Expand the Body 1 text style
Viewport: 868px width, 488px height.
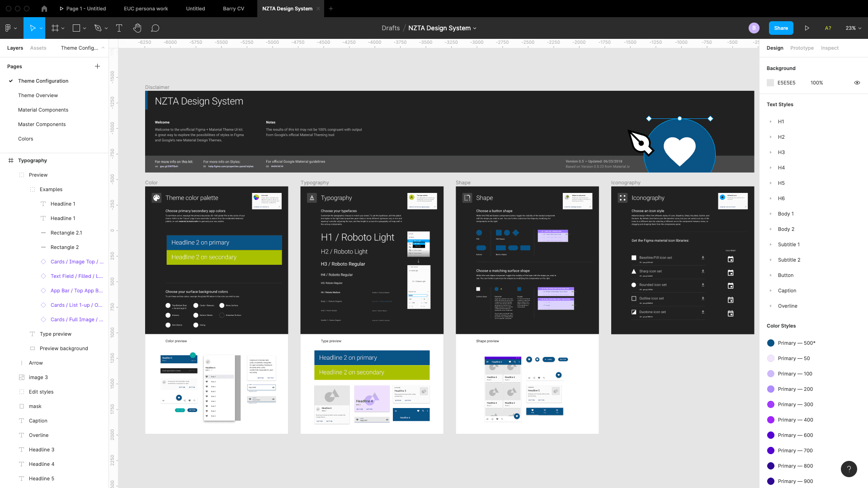771,214
